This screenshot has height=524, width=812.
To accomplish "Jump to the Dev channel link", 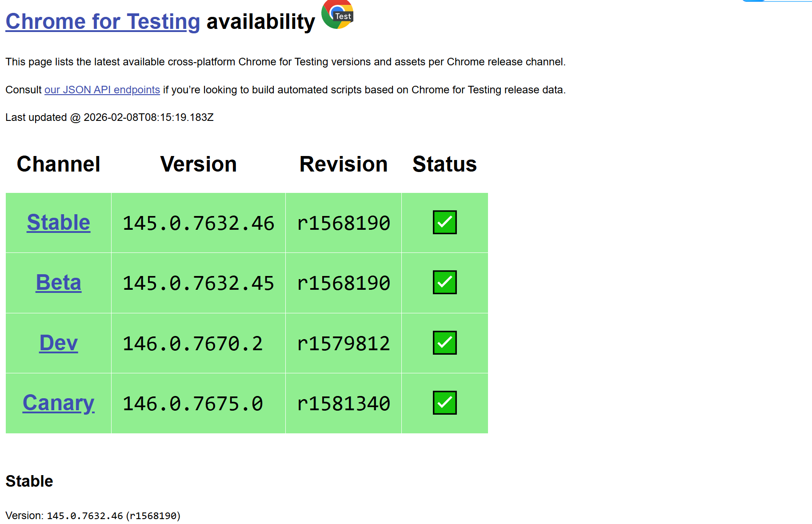I will pos(58,343).
